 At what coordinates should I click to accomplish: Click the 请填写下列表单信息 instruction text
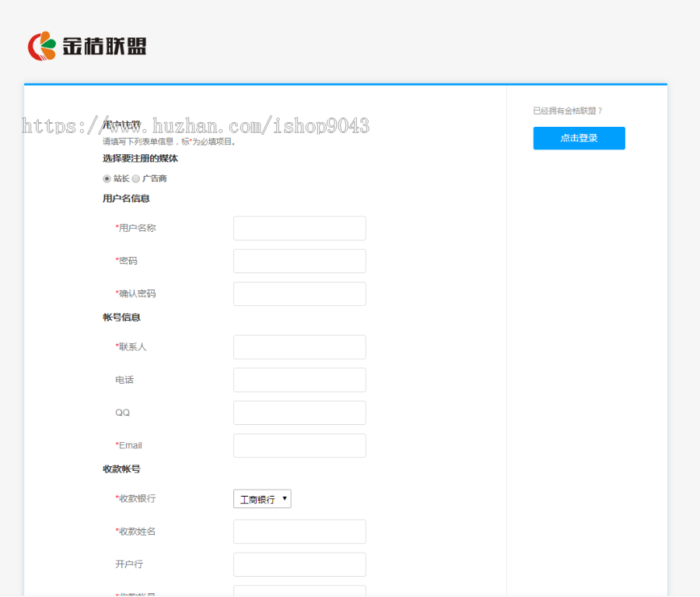170,142
